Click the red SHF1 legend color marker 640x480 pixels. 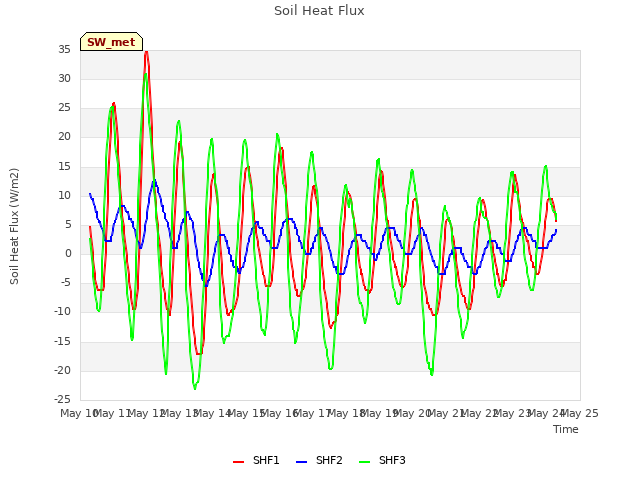pos(238,462)
